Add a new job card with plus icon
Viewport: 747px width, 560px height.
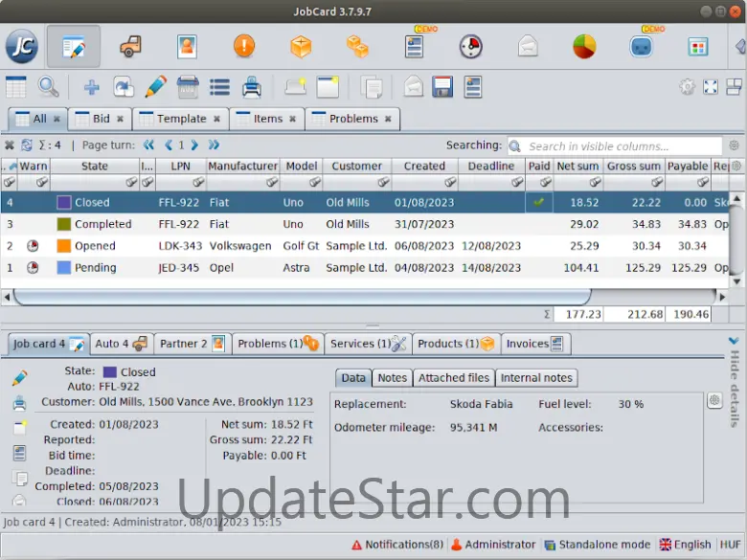pos(92,87)
